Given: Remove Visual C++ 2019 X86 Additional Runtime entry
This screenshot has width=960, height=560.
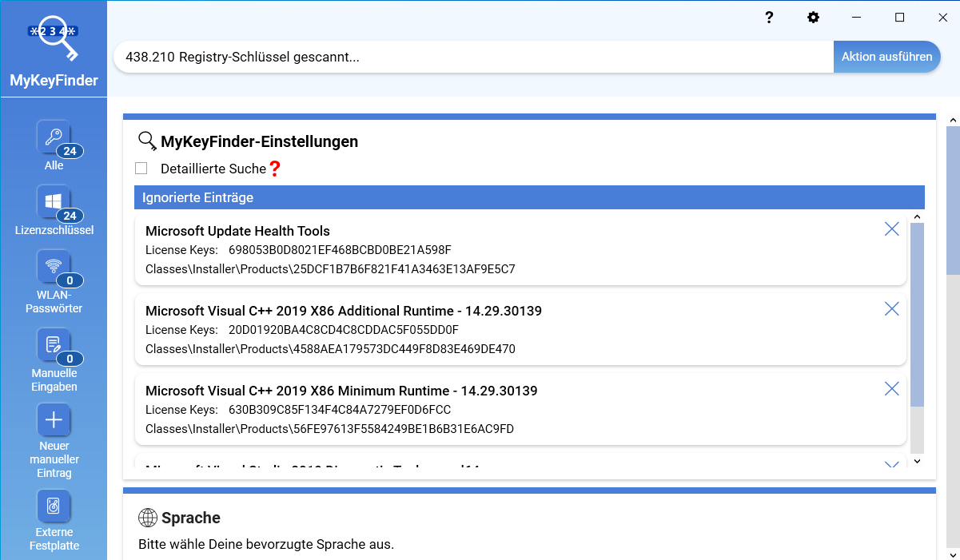Looking at the screenshot, I should tap(891, 309).
